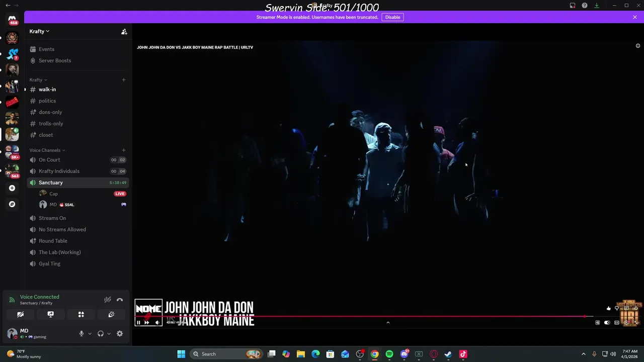Toggle noise suppression icon in voice panel
The width and height of the screenshot is (644, 362).
108,300
